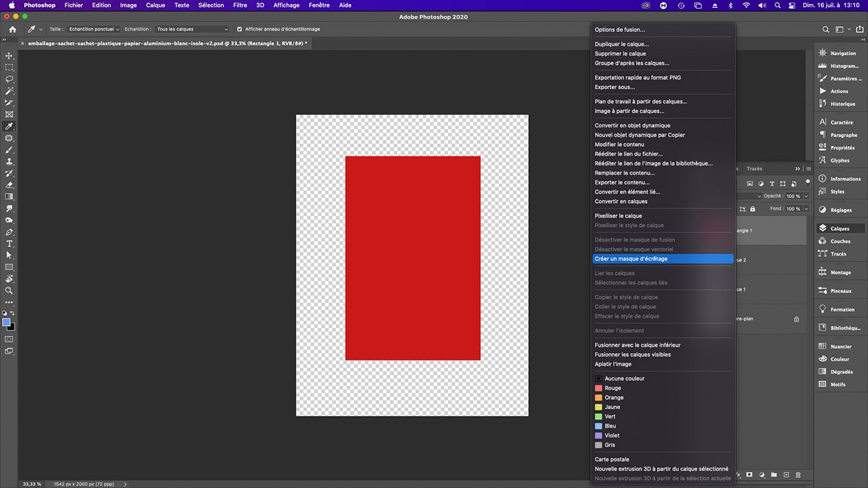
Task: Click 'Dupliquer le calque...' option
Action: tap(622, 44)
